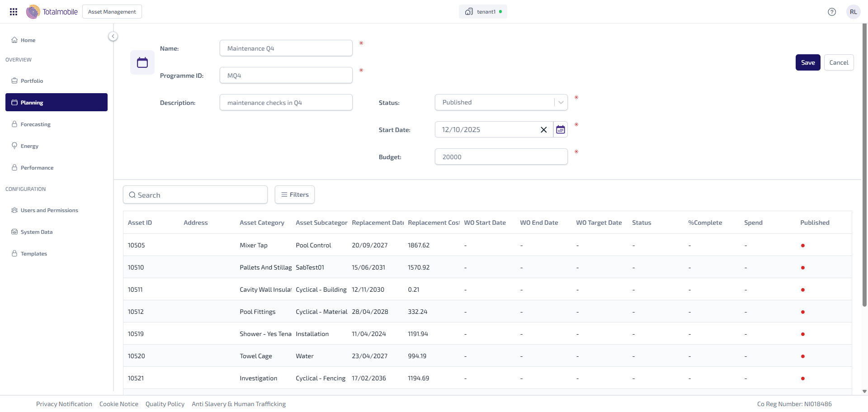Open the RL user avatar menu
The height and width of the screenshot is (412, 868).
pos(853,12)
